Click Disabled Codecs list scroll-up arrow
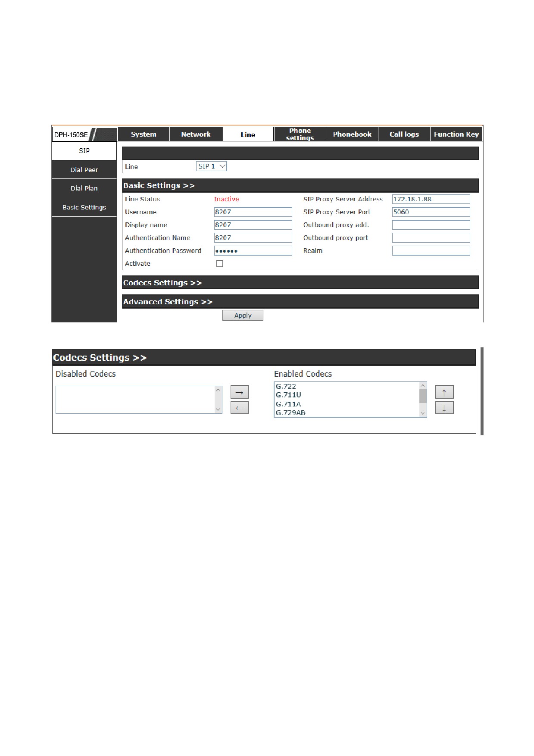The height and width of the screenshot is (756, 534). (218, 390)
